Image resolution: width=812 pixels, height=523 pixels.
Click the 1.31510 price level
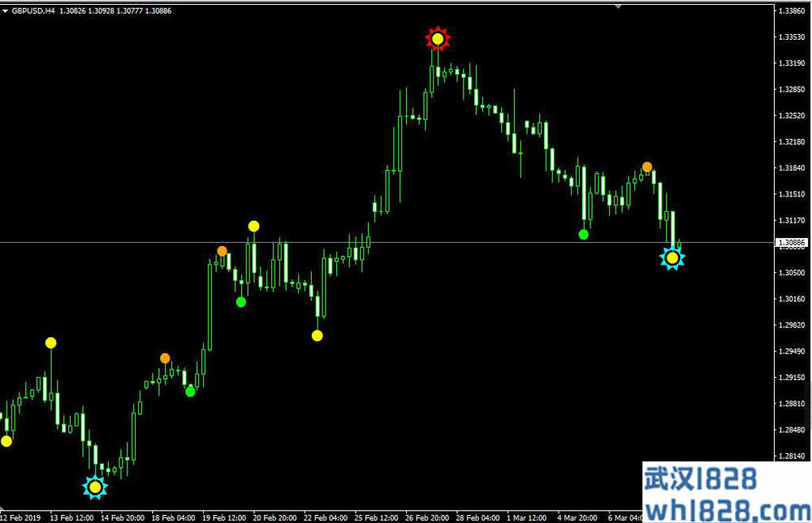point(792,194)
